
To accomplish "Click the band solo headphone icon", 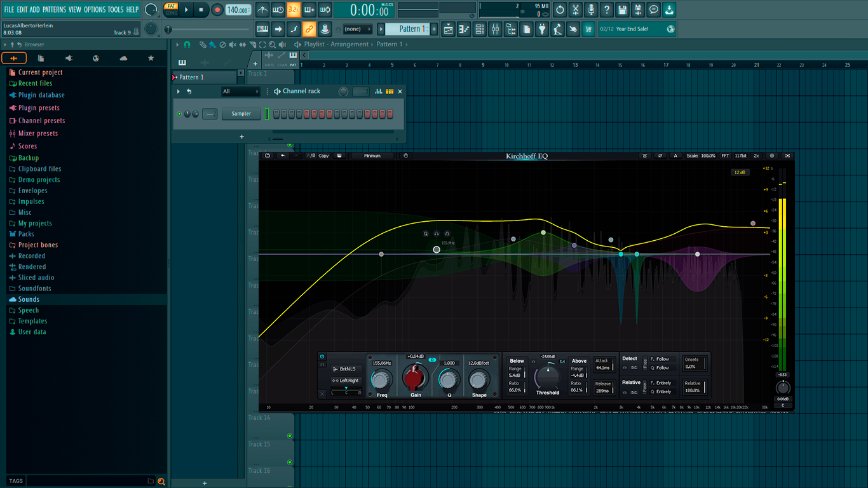I will (x=437, y=234).
